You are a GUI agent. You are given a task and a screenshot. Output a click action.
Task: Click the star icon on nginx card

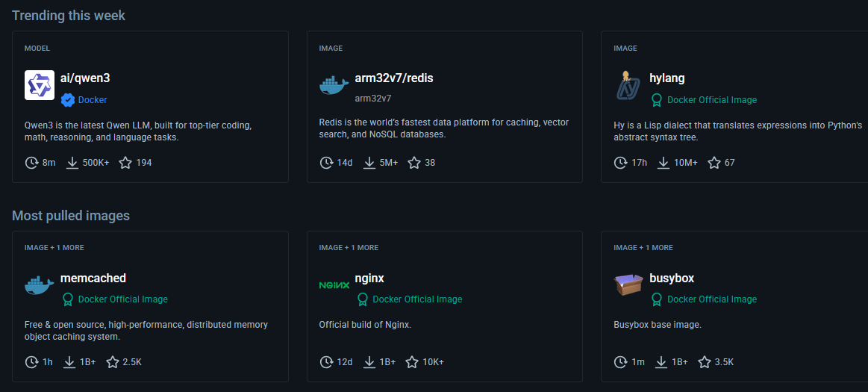pos(412,362)
